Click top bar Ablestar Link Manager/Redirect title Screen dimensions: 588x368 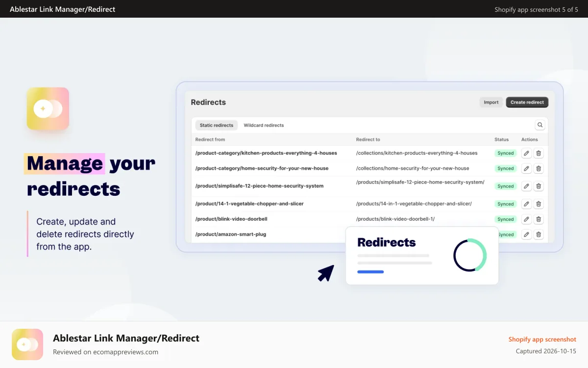point(63,9)
